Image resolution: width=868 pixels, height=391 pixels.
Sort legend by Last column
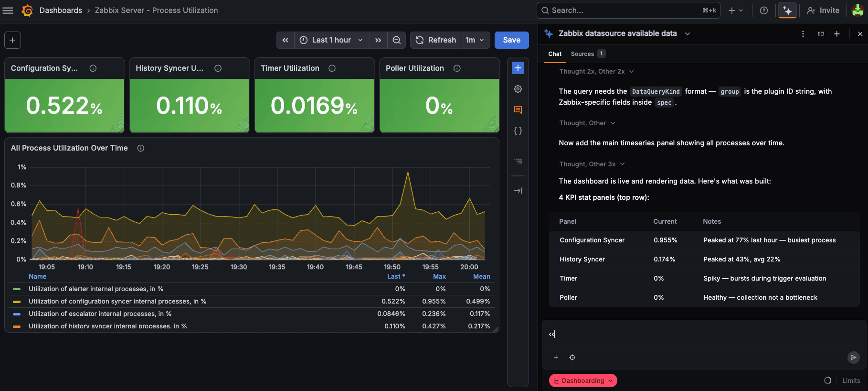[x=396, y=277]
